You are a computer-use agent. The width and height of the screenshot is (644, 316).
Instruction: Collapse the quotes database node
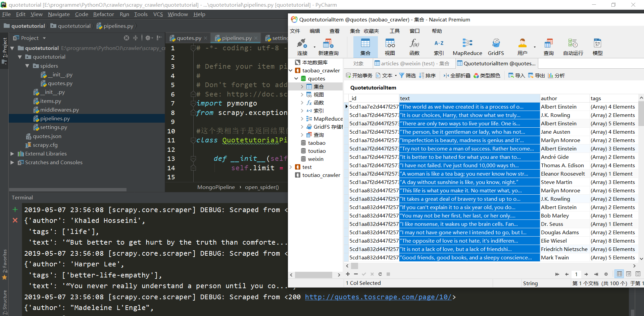296,78
